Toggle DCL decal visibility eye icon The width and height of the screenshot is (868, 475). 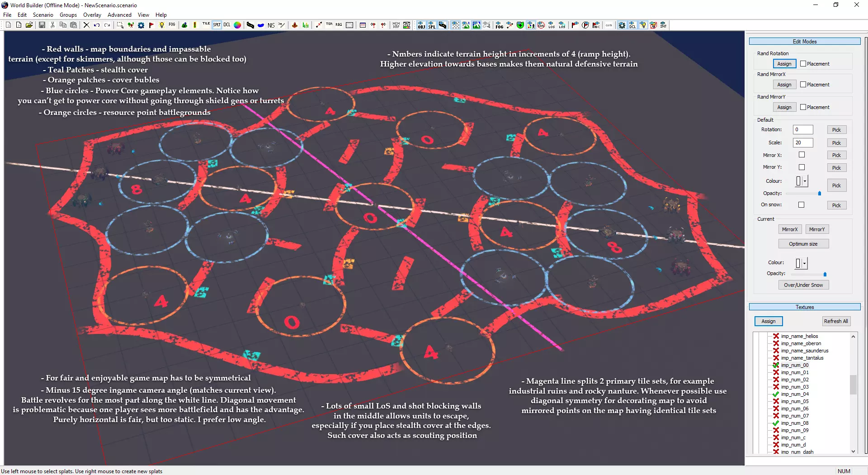coord(632,25)
